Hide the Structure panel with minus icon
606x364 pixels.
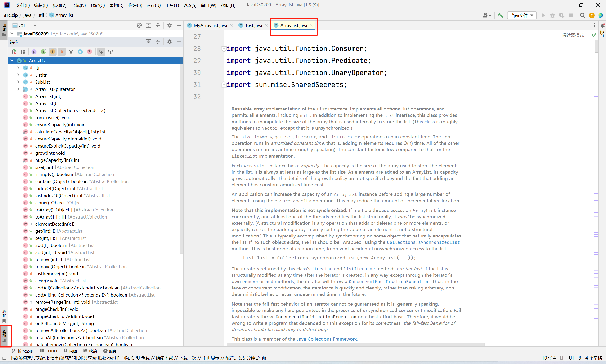(179, 42)
